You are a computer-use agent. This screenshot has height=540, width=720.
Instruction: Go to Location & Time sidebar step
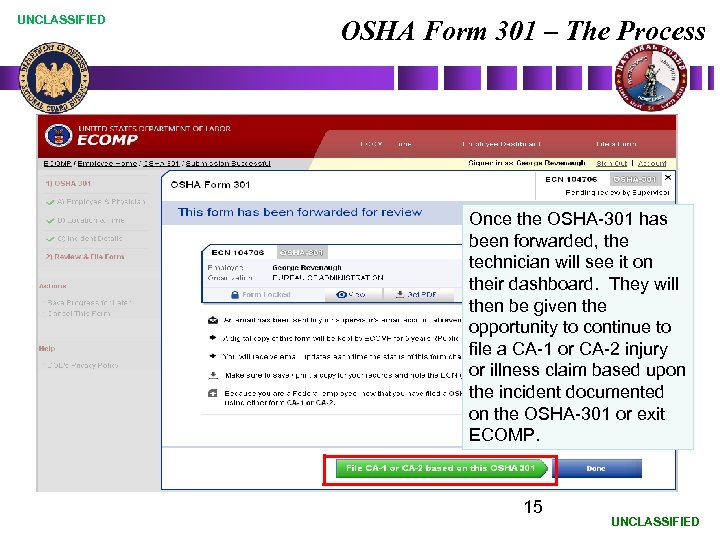tap(90, 220)
